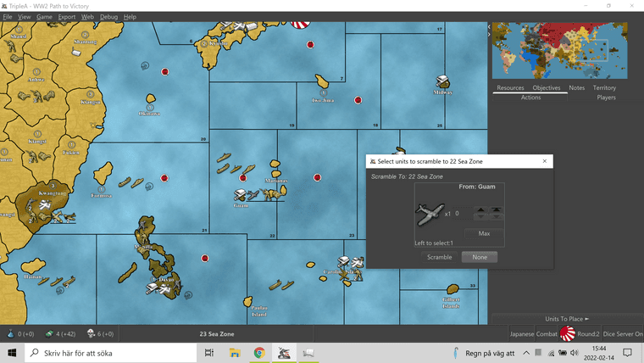Select the Midway island unit on map

coord(443,81)
